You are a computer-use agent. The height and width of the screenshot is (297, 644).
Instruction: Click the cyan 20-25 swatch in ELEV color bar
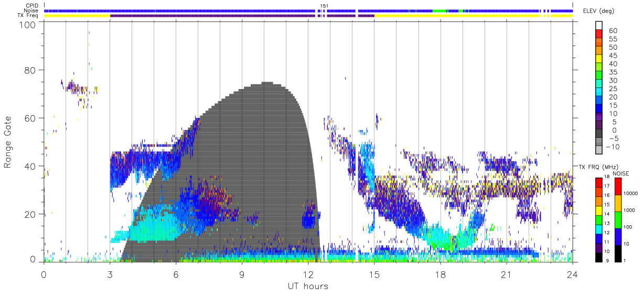coord(599,92)
